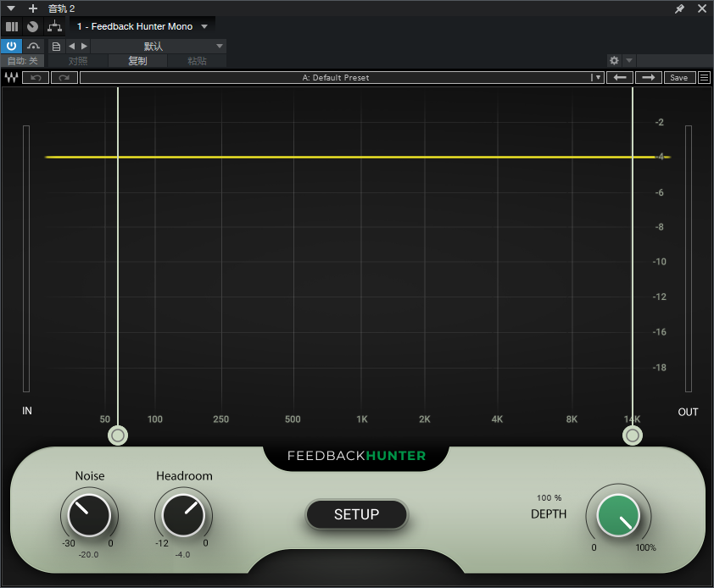
Task: Click the plus icon to add plugin
Action: pos(33,8)
